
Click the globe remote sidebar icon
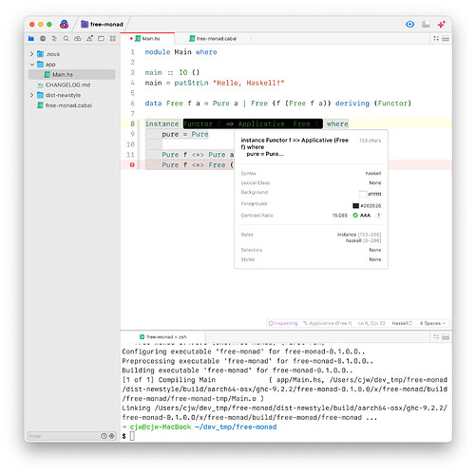click(43, 39)
